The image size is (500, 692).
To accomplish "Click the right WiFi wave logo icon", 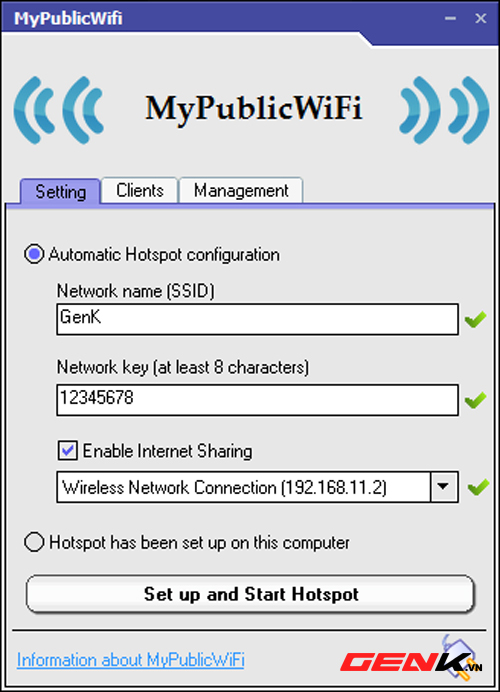I will pos(444,110).
